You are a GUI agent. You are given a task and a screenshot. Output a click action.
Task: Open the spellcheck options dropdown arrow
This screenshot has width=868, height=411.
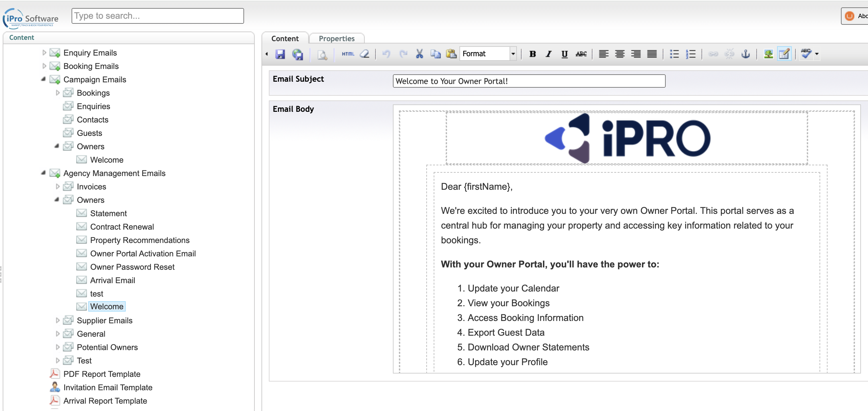click(817, 54)
